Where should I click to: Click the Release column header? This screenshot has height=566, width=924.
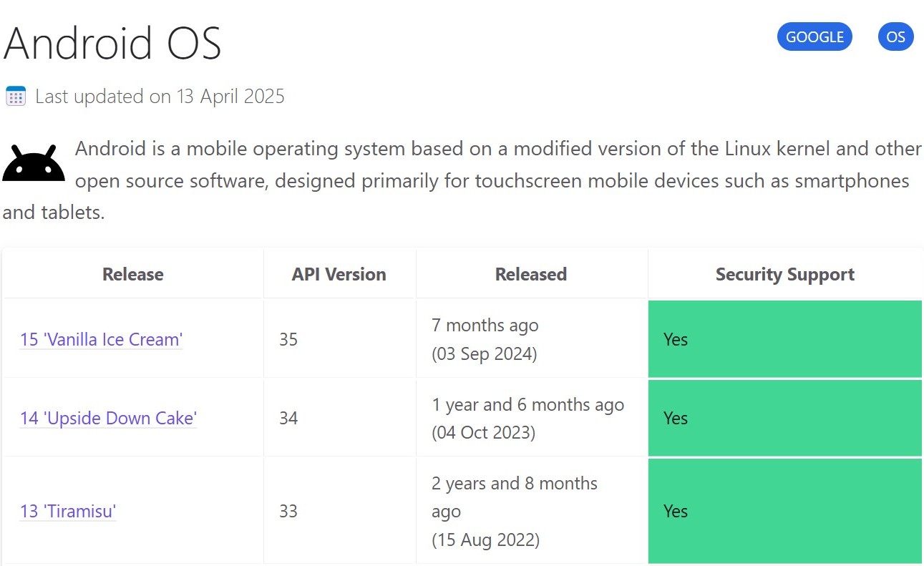pos(133,274)
